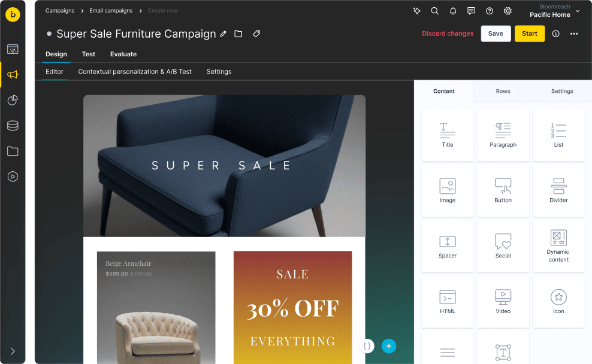
Task: Open the Evaluate tab
Action: (x=123, y=54)
